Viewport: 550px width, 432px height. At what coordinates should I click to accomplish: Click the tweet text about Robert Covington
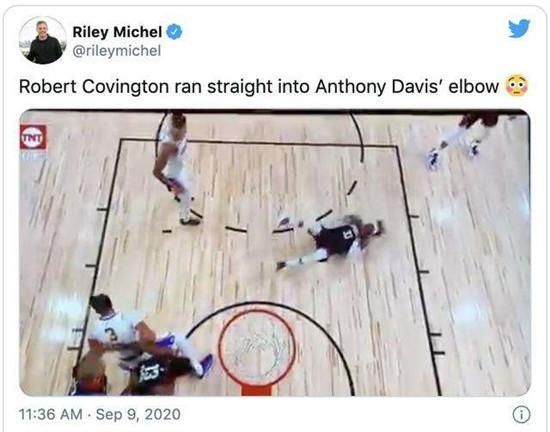point(259,87)
